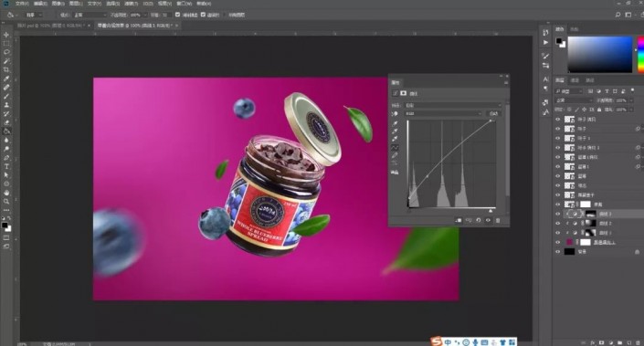Select the Zoom magnifier tool
Image resolution: width=644 pixels, height=346 pixels.
tap(6, 202)
